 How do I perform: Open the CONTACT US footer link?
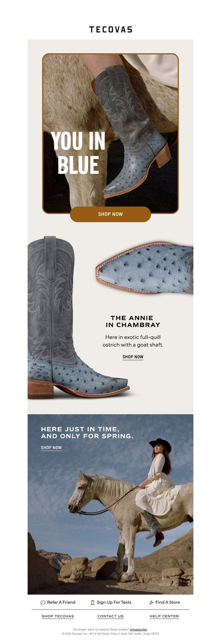point(110,616)
